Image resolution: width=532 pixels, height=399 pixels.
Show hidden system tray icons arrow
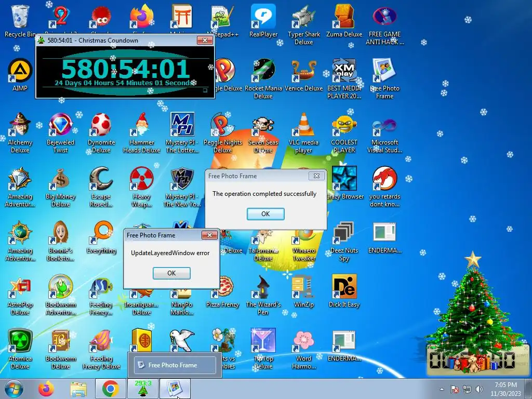[442, 389]
